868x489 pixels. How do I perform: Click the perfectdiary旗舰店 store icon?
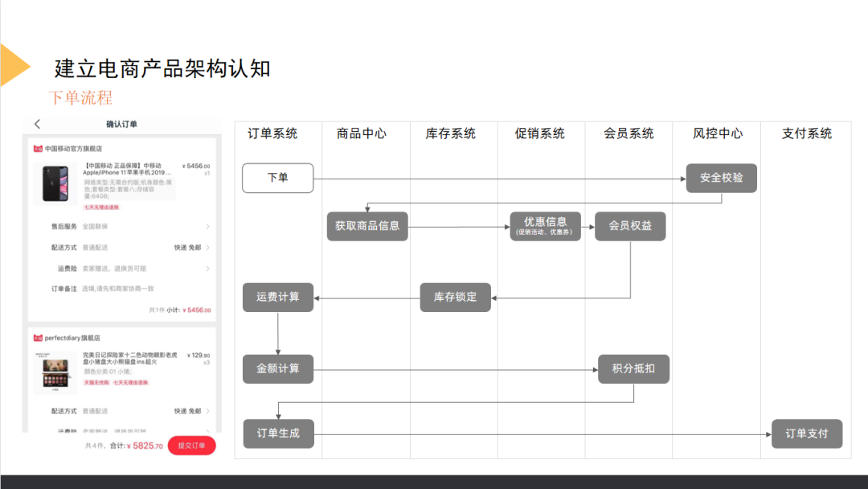38,338
